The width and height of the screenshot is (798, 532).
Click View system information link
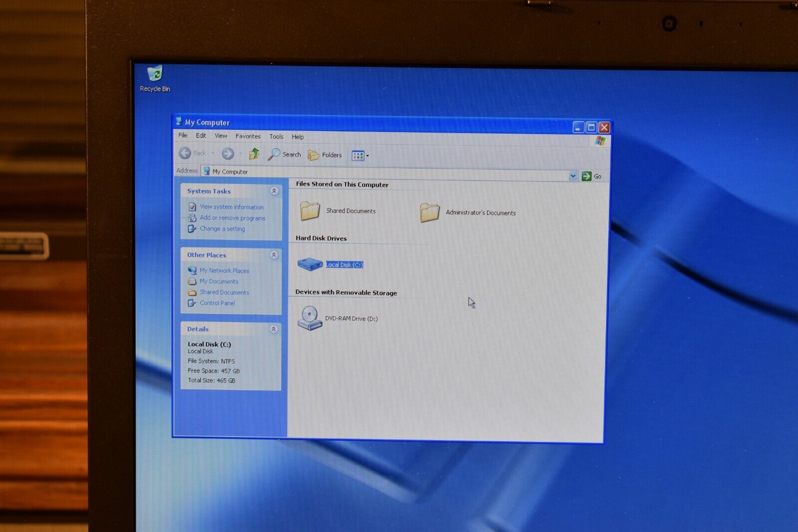coord(232,207)
